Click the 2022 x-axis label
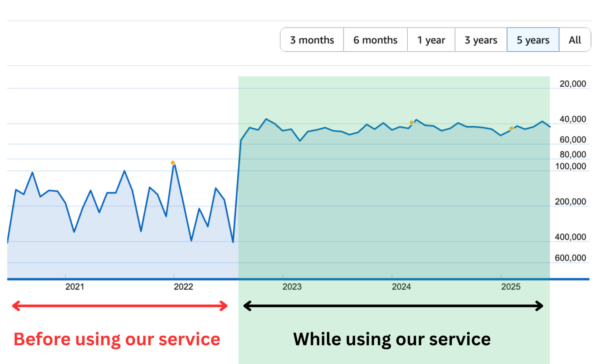The height and width of the screenshot is (364, 599). click(183, 286)
